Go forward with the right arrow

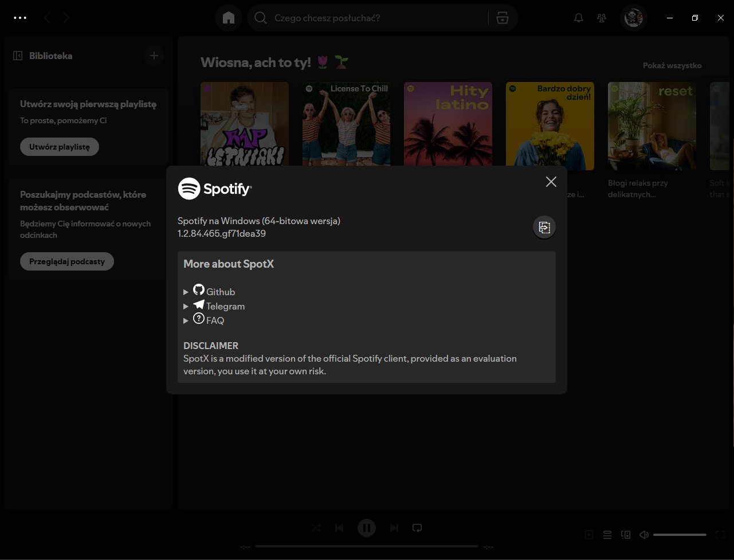coord(66,18)
